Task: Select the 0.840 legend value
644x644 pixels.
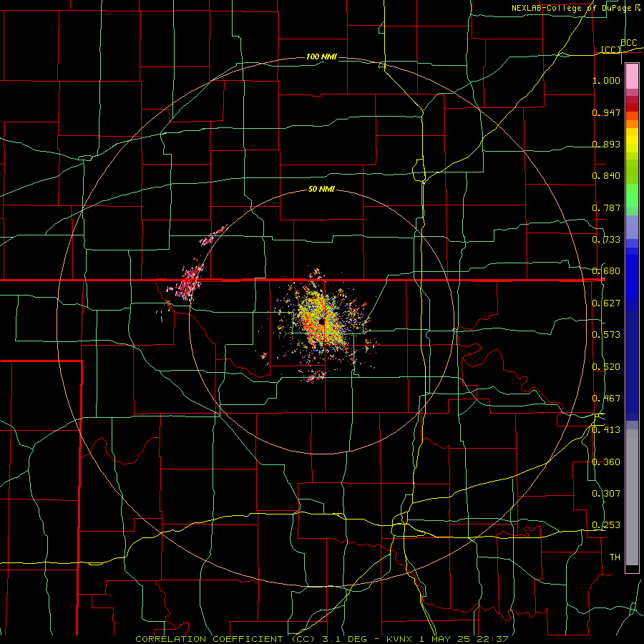Action: click(x=606, y=176)
